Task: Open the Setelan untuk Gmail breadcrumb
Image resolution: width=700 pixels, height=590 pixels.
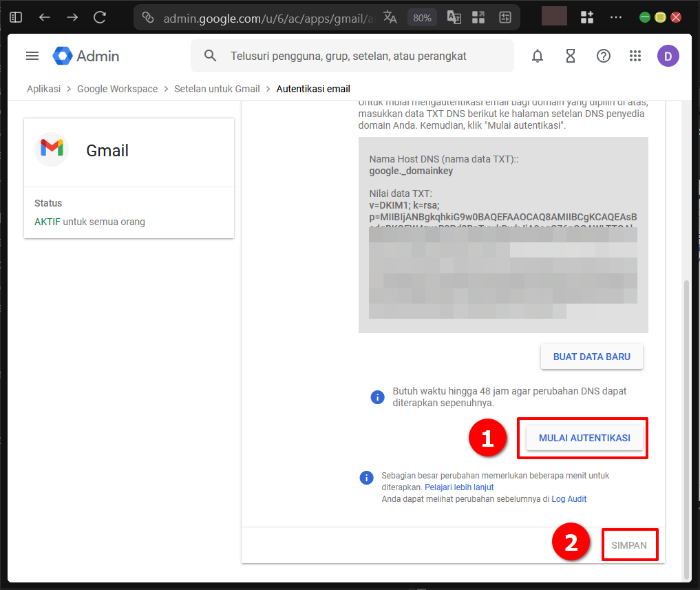Action: tap(217, 89)
